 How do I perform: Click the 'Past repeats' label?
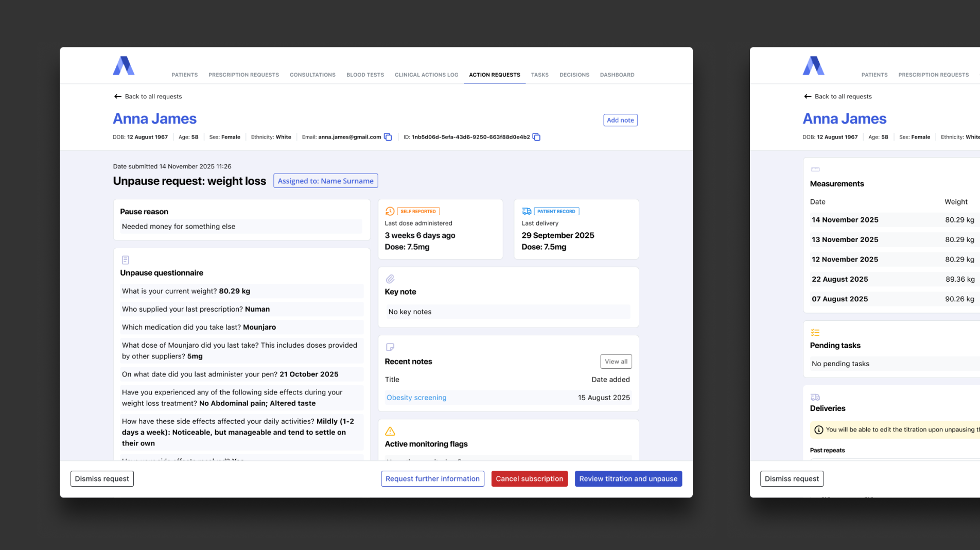pos(827,450)
